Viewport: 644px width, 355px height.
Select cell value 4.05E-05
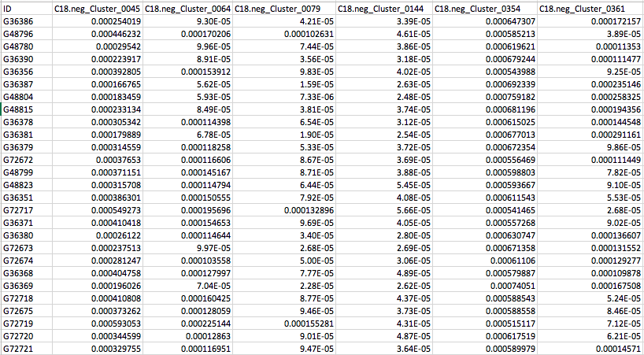click(x=384, y=223)
